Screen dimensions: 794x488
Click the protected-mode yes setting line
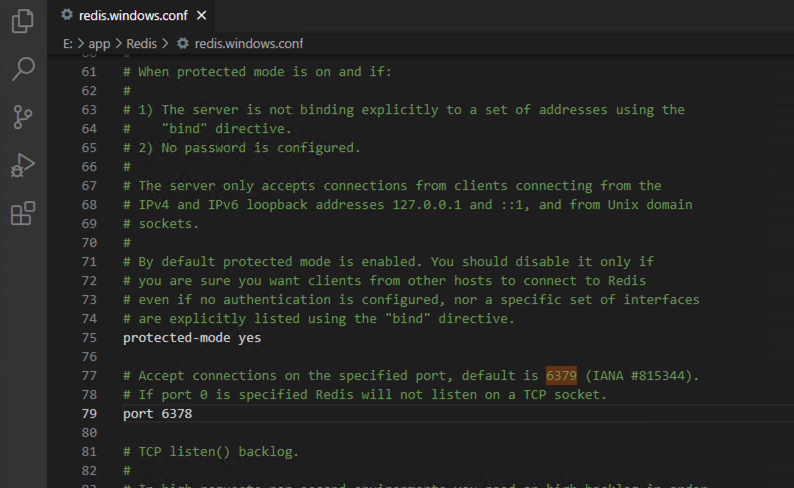(x=192, y=338)
